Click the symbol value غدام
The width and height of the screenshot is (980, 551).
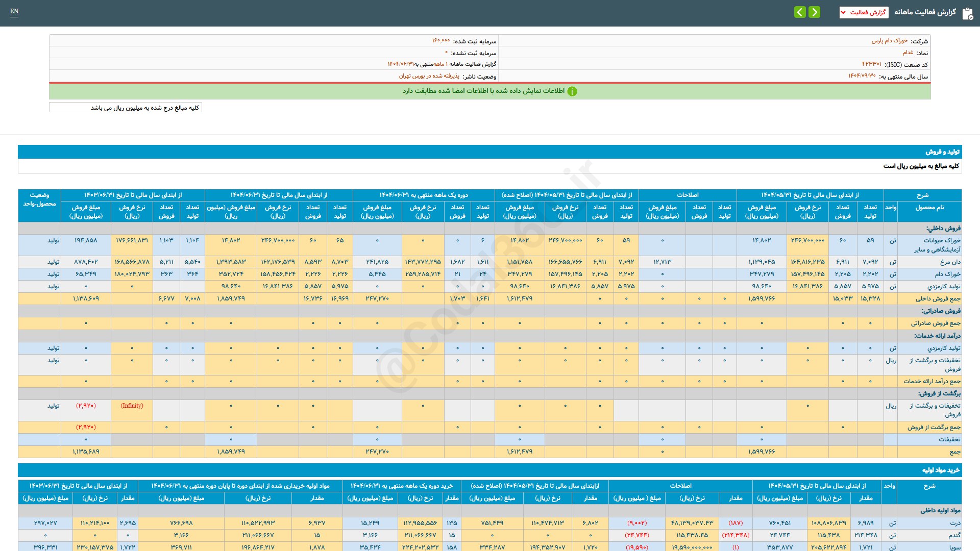[x=908, y=53]
